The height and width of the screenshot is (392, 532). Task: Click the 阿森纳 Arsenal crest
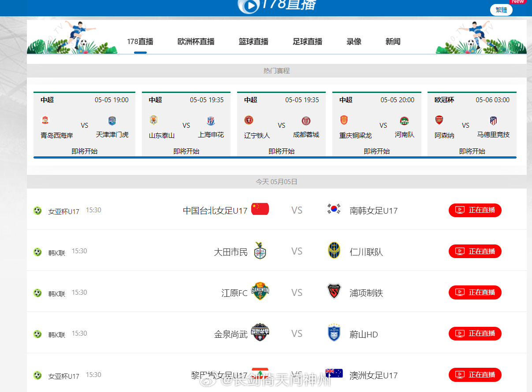(x=439, y=120)
